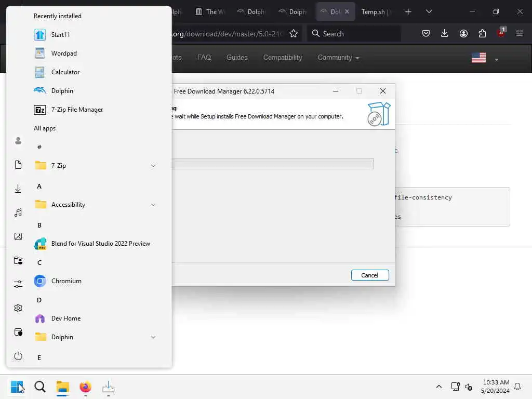Open the uBlock extension icon with badge
This screenshot has height=399, width=532.
(501, 33)
